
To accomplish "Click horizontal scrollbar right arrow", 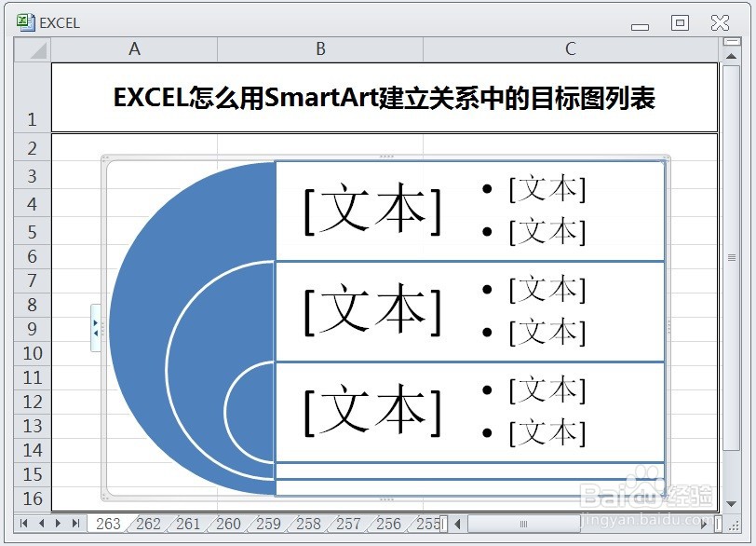I will (x=704, y=524).
